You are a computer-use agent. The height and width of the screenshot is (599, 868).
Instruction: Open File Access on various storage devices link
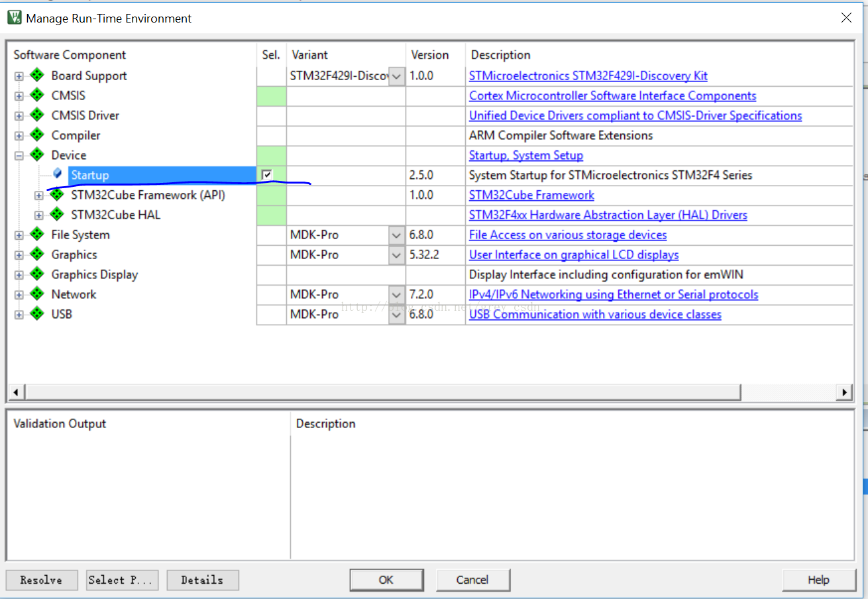(568, 235)
